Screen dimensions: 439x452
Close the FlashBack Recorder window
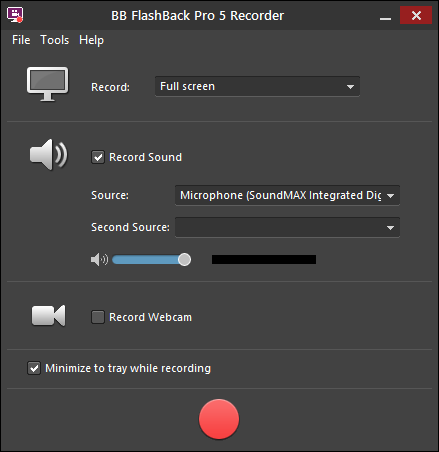416,15
